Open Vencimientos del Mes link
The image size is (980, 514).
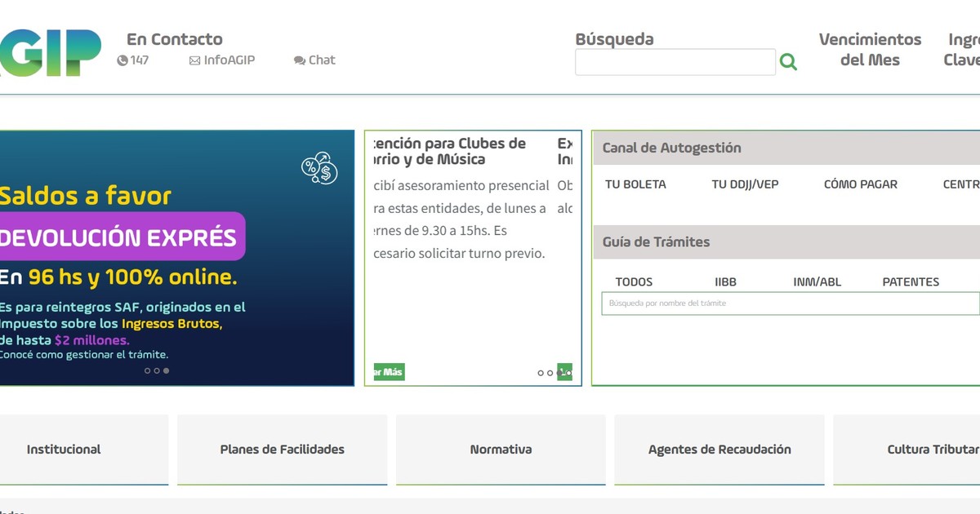pyautogui.click(x=870, y=50)
